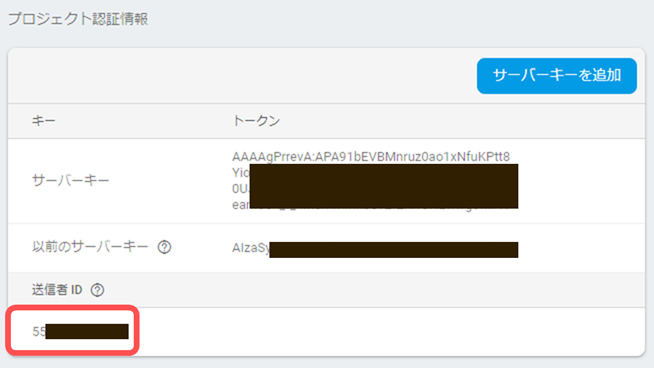This screenshot has width=654, height=368.
Task: Select the サーバーキー row label
Action: tap(70, 181)
